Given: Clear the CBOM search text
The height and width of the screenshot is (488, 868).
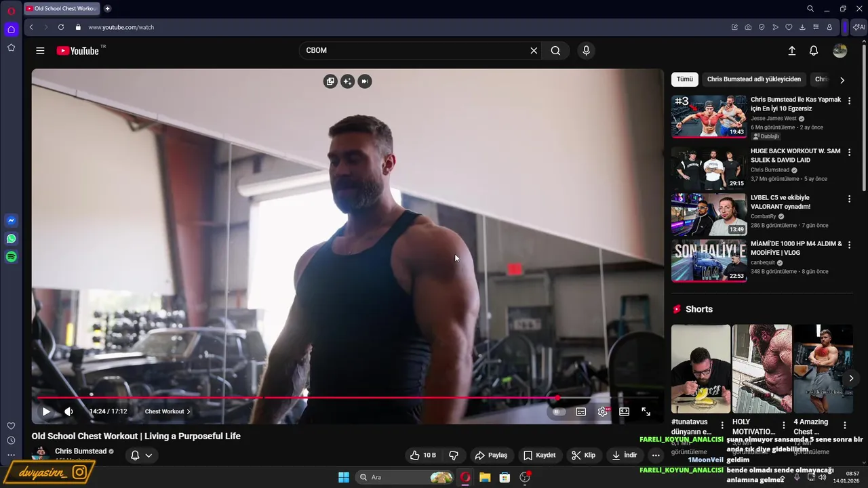Looking at the screenshot, I should 534,51.
